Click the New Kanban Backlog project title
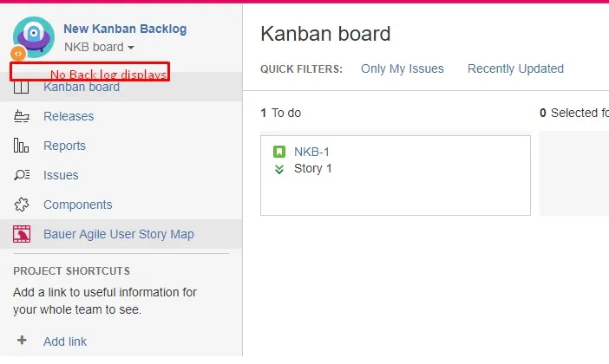The height and width of the screenshot is (364, 609). [125, 29]
